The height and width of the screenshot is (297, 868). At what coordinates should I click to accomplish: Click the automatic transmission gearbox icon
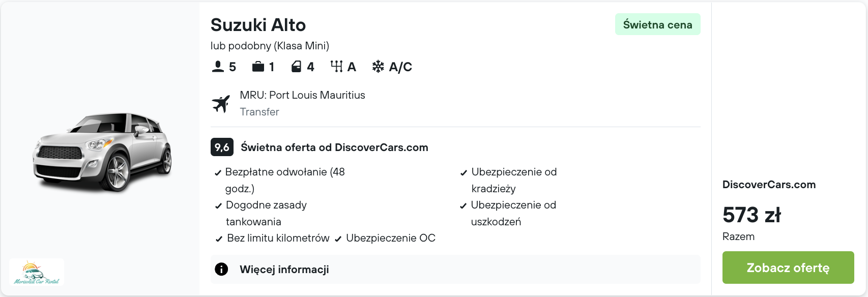pos(337,65)
